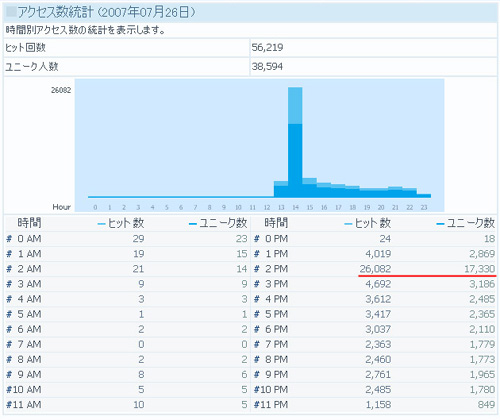Click the # icon beside 7 AM
The width and height of the screenshot is (500, 420).
9,344
